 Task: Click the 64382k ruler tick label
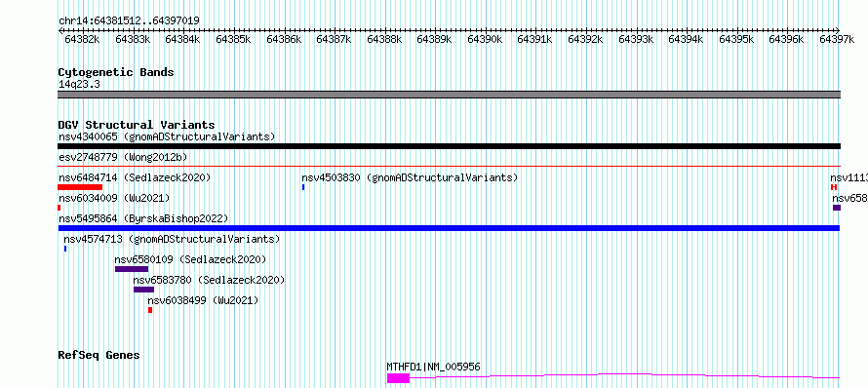click(x=82, y=39)
